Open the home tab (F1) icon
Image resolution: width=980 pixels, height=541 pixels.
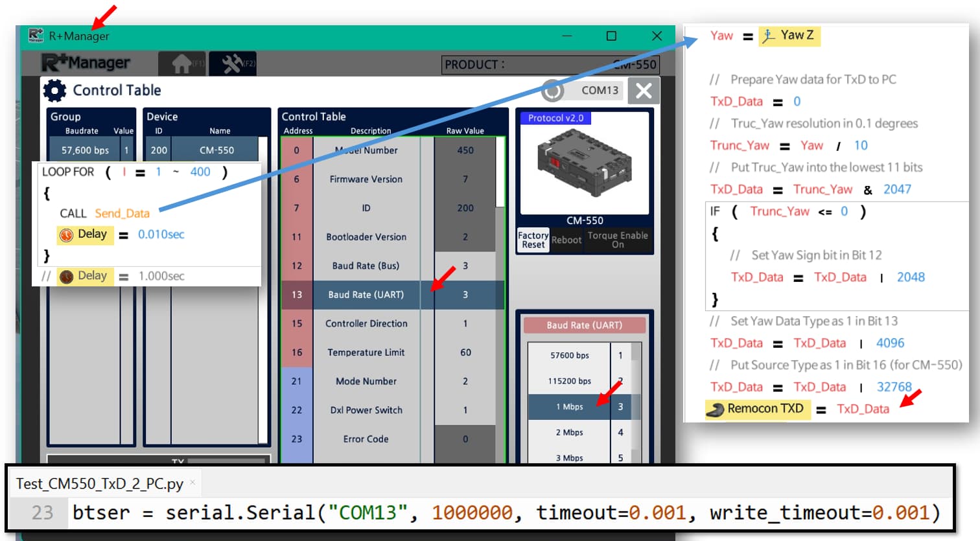pos(182,63)
